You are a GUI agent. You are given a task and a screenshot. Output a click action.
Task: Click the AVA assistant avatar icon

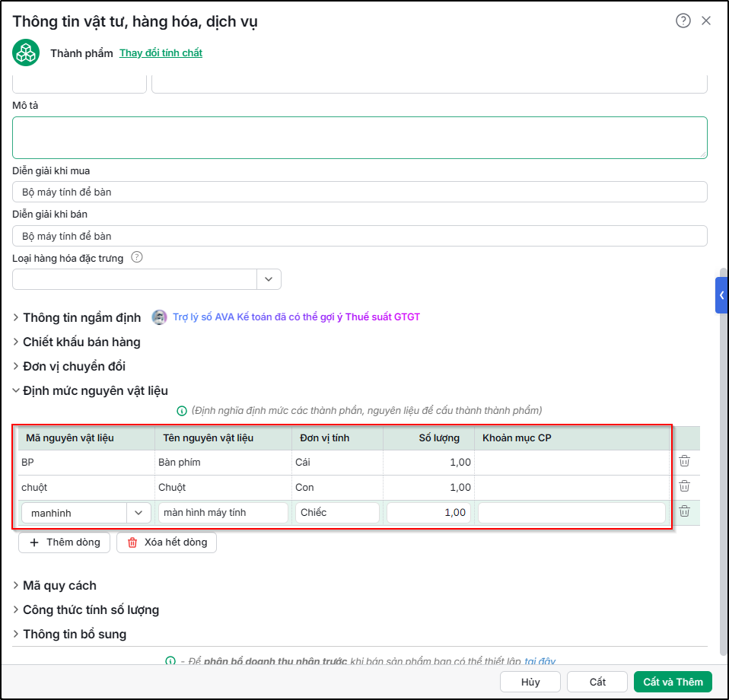pyautogui.click(x=159, y=317)
